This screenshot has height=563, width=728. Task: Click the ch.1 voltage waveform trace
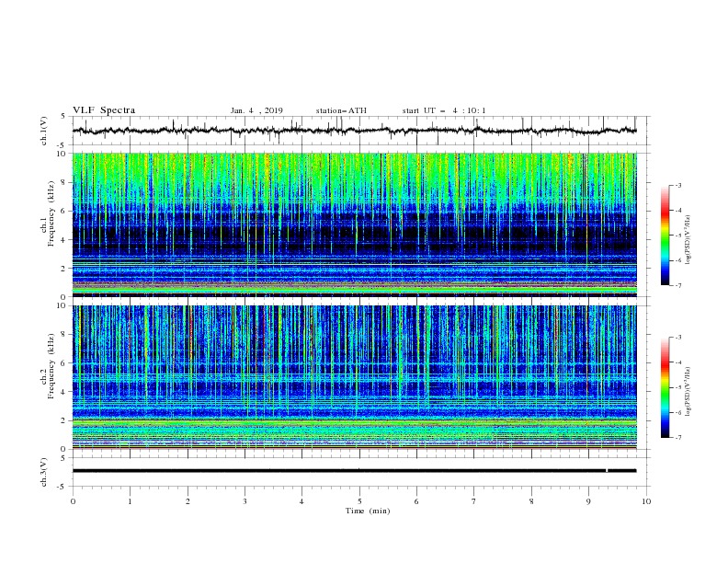[x=354, y=131]
